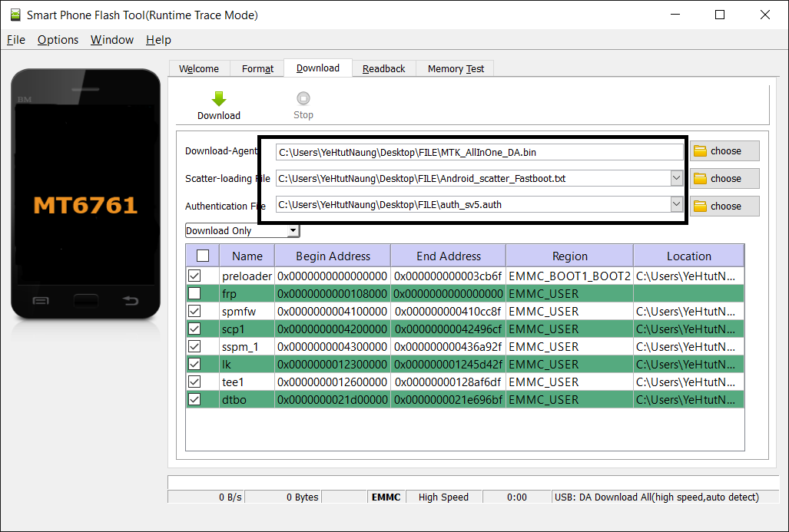The width and height of the screenshot is (789, 532).
Task: Open the Download Only mode dropdown
Action: point(293,230)
